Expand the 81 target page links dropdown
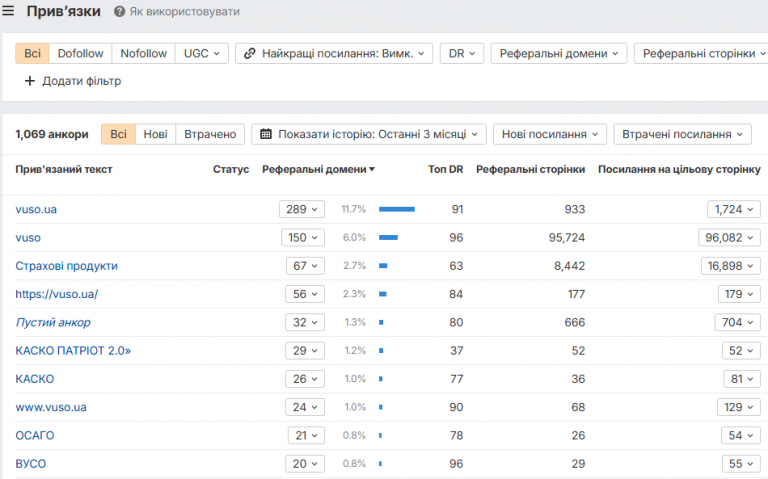The height and width of the screenshot is (479, 768). tap(742, 379)
